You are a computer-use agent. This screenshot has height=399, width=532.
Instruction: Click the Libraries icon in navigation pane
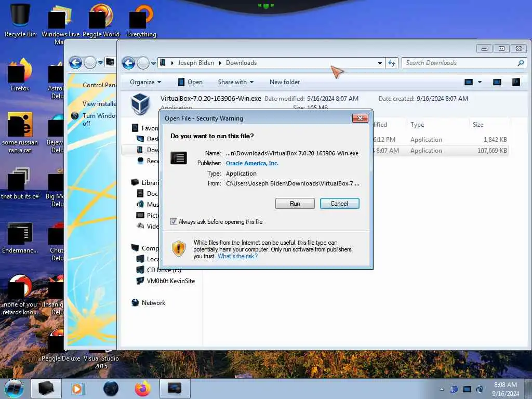tap(135, 182)
